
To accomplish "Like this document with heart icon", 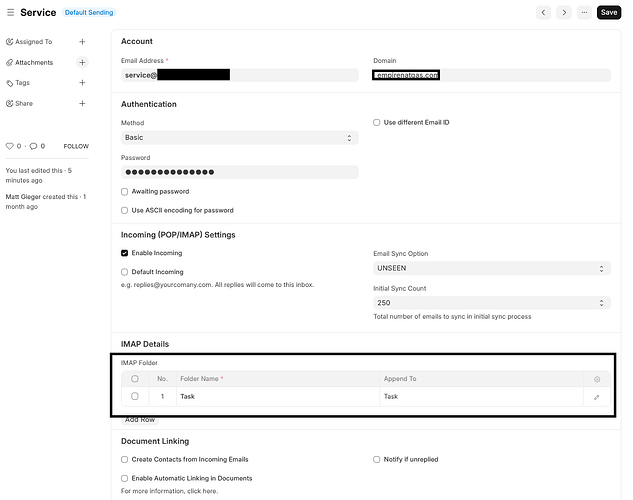I will 10,146.
